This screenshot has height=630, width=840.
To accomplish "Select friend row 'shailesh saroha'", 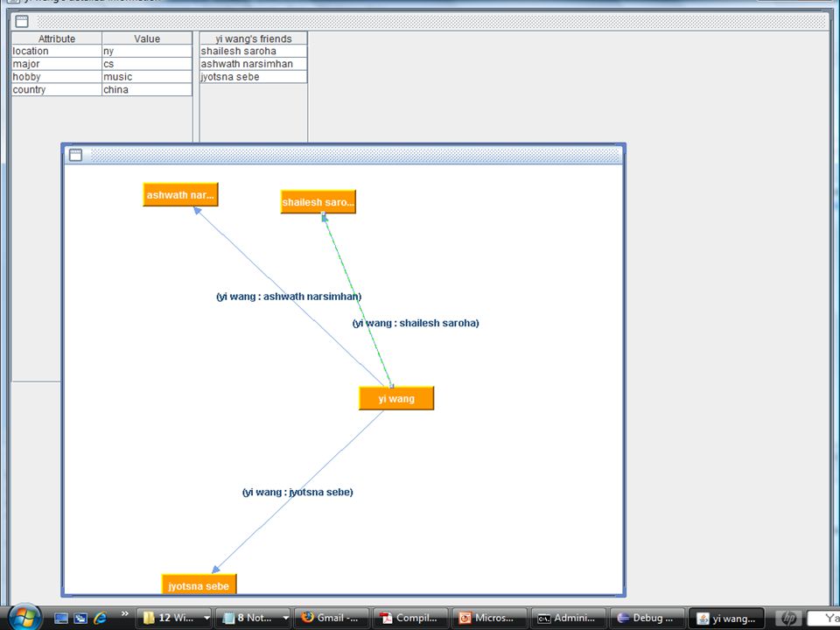I will click(x=254, y=51).
